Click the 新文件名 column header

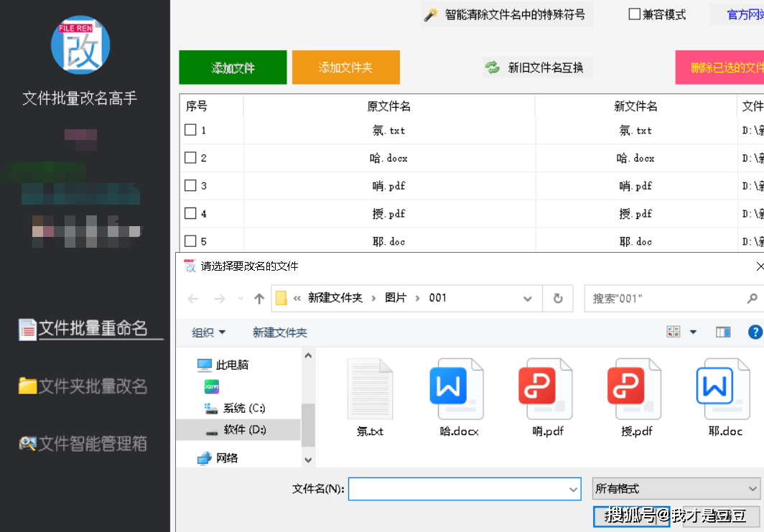[636, 106]
